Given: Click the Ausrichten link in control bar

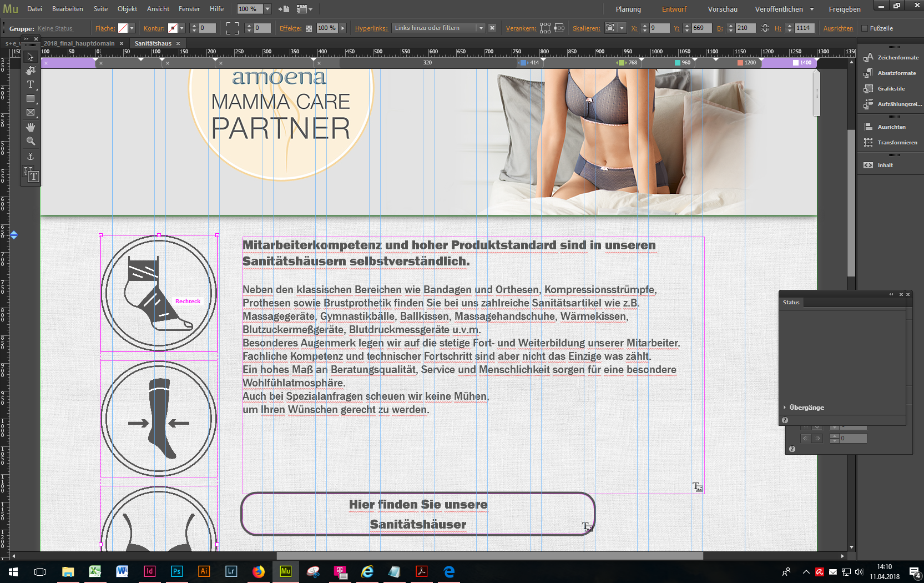Looking at the screenshot, I should (838, 28).
